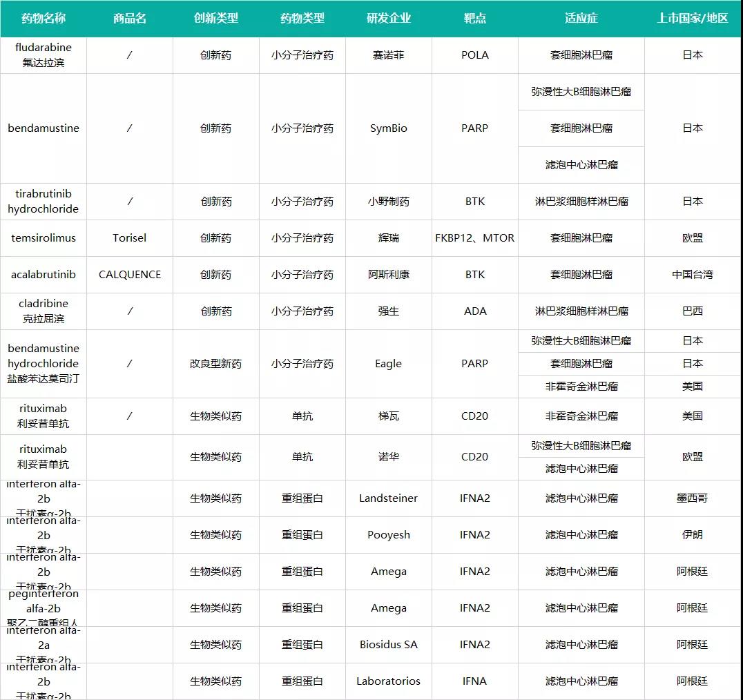743x700 pixels.
Task: Select the ADA target cell
Action: click(x=475, y=311)
